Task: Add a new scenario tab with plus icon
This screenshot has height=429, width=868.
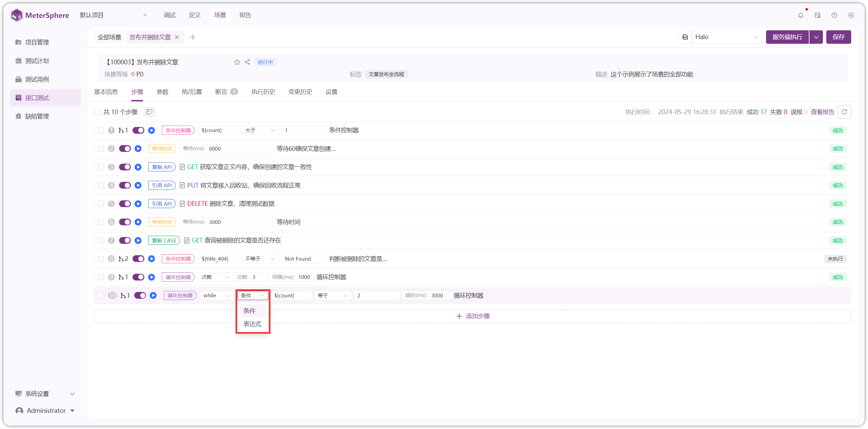Action: coord(193,37)
